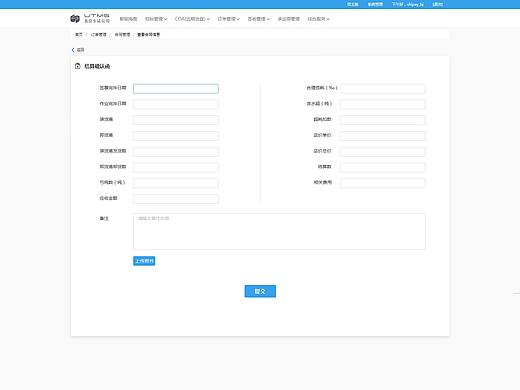Click the 装货港 input field
The width and height of the screenshot is (520, 390).
point(176,120)
